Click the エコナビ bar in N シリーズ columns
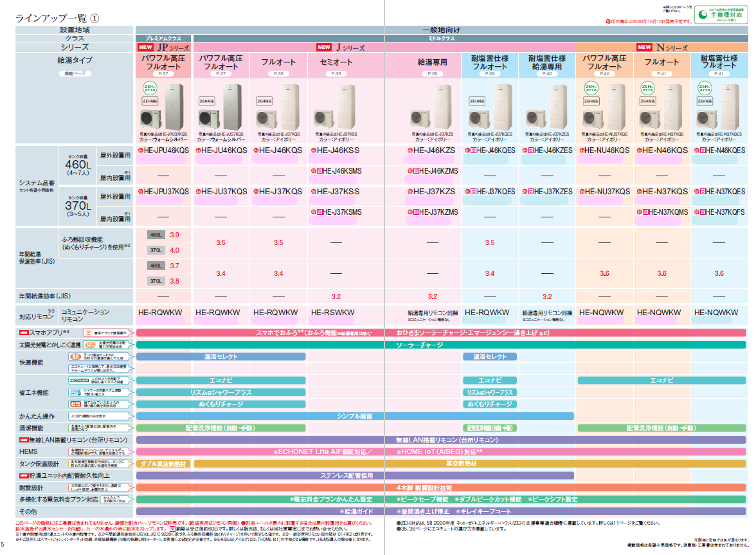 pos(661,381)
